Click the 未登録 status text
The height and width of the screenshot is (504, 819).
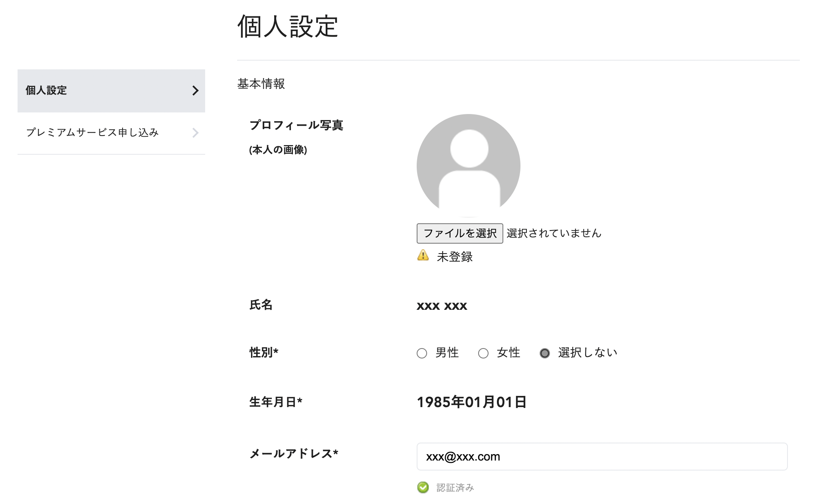pos(455,257)
